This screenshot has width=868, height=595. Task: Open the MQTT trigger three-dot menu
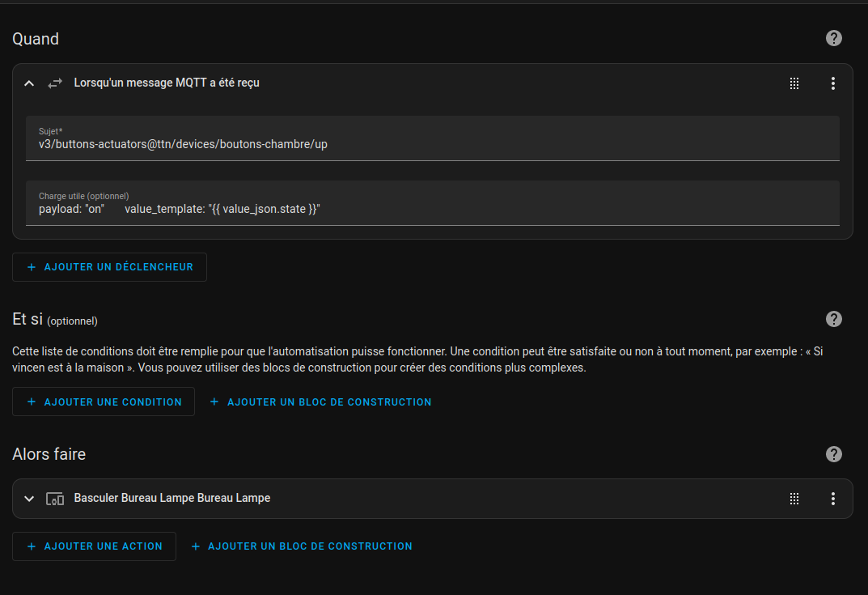point(833,83)
